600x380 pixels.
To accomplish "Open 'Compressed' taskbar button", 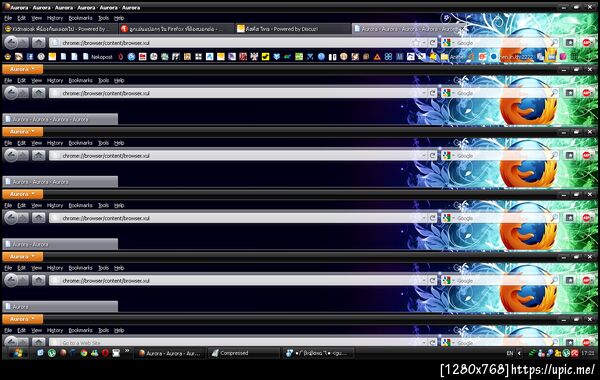I will tap(245, 353).
